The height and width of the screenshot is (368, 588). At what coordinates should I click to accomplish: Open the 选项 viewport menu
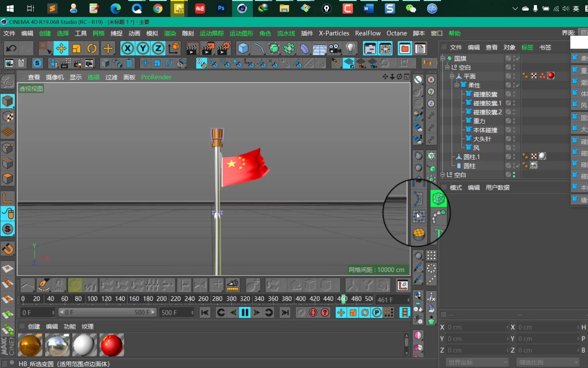[x=94, y=77]
